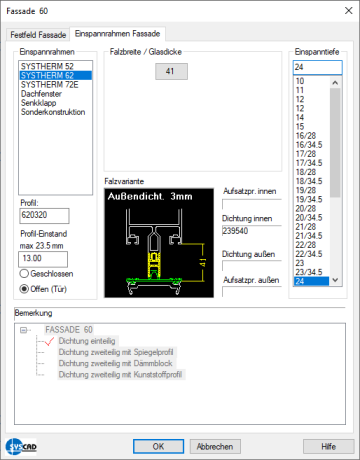
Task: Select the Offen (Tür) radio button
Action: coord(24,289)
